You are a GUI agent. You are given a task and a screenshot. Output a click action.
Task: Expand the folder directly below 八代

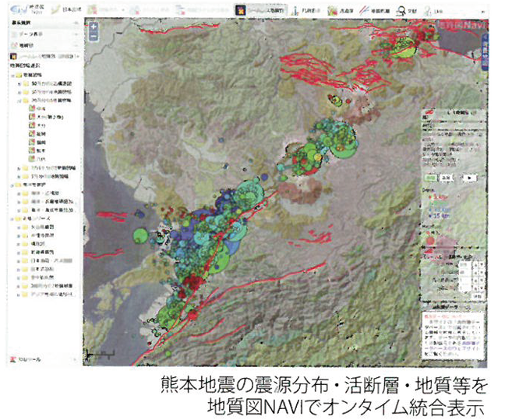tap(19, 168)
